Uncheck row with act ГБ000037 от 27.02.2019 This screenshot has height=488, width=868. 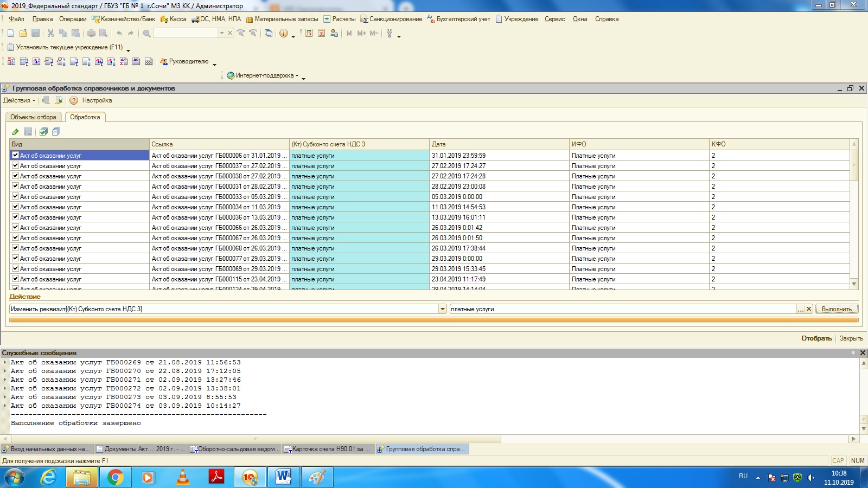point(15,165)
